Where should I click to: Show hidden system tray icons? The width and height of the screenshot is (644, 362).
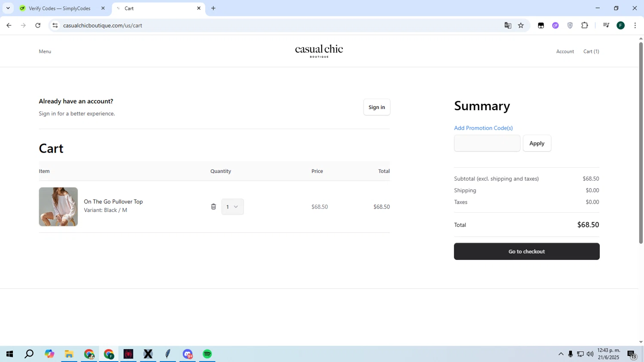point(561,354)
